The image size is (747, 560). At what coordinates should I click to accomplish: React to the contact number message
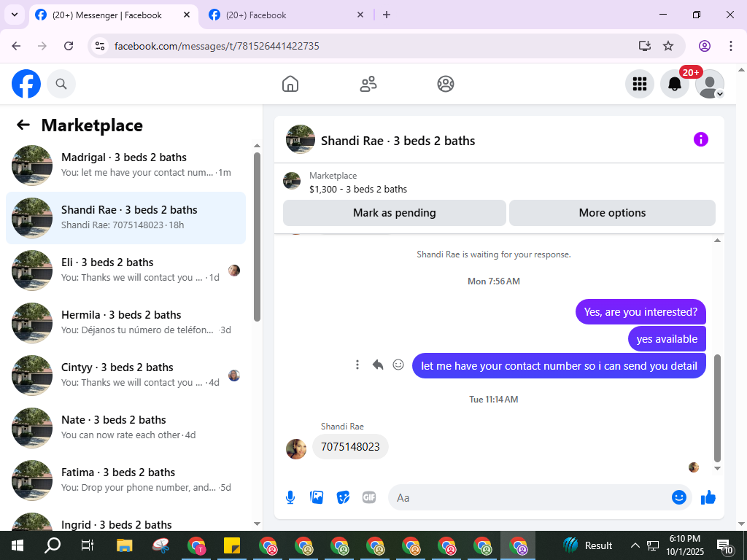coord(398,365)
